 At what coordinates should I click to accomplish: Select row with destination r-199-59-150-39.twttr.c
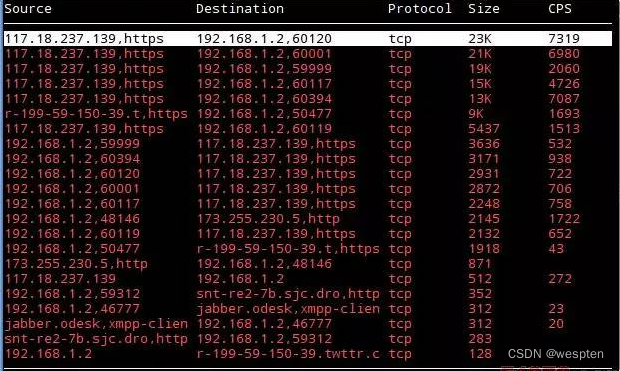(x=308, y=354)
